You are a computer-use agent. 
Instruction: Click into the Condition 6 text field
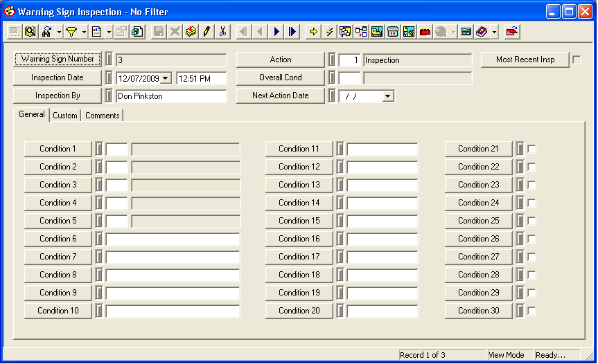click(x=172, y=239)
